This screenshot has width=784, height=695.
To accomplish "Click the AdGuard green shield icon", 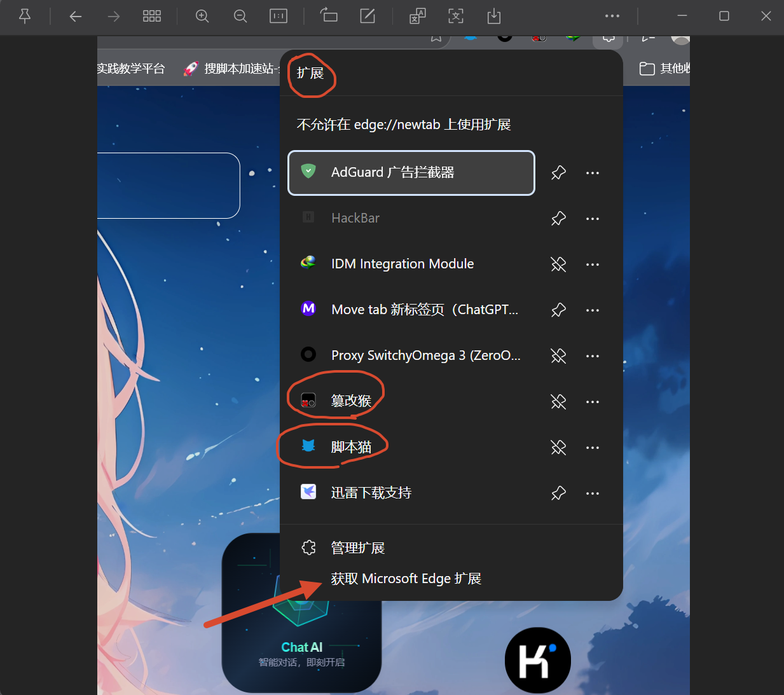I will point(308,171).
